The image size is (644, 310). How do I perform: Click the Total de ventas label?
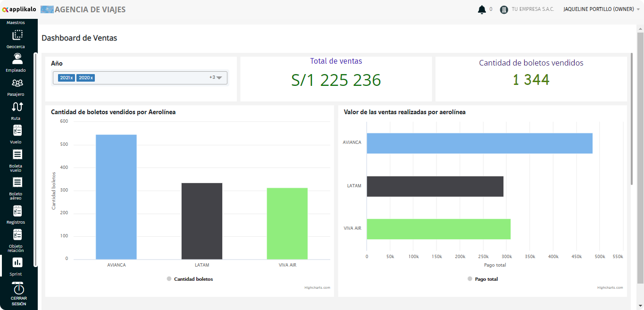(x=336, y=61)
